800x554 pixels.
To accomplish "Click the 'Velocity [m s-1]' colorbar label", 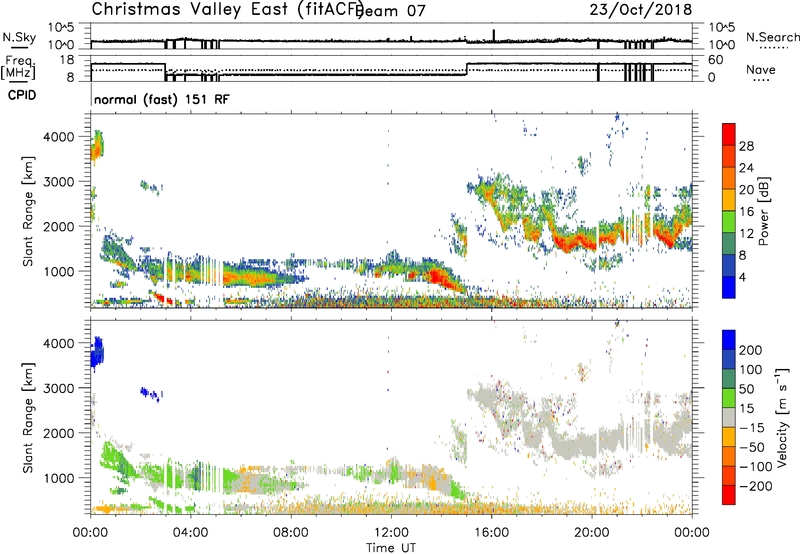I will pos(782,417).
